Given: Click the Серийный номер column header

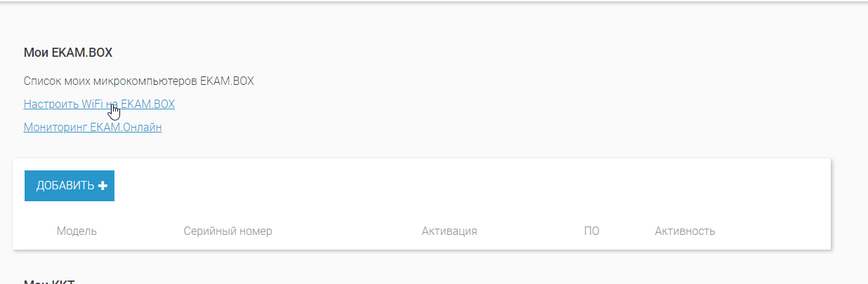Looking at the screenshot, I should point(228,231).
